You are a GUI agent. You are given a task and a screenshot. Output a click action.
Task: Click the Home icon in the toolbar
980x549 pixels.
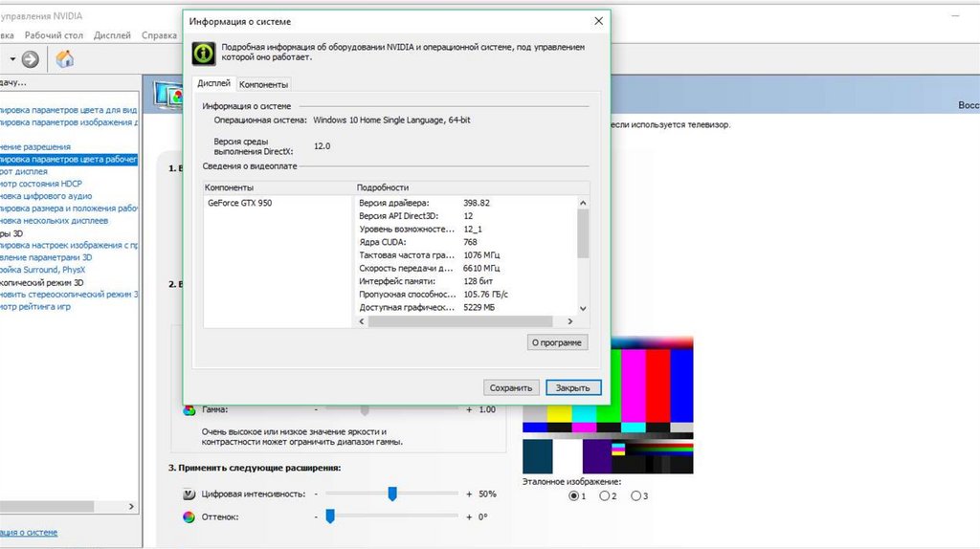(x=65, y=59)
